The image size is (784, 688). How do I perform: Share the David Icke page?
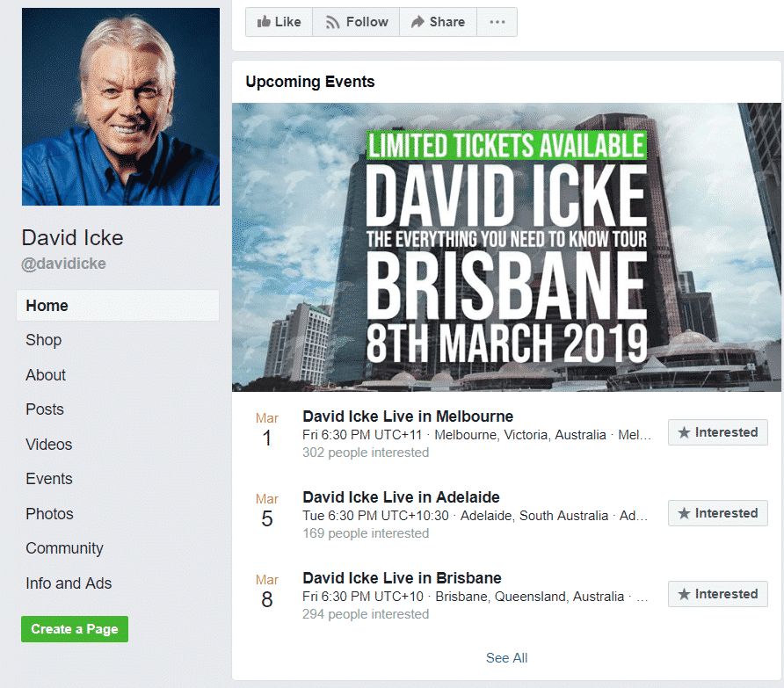pyautogui.click(x=438, y=22)
